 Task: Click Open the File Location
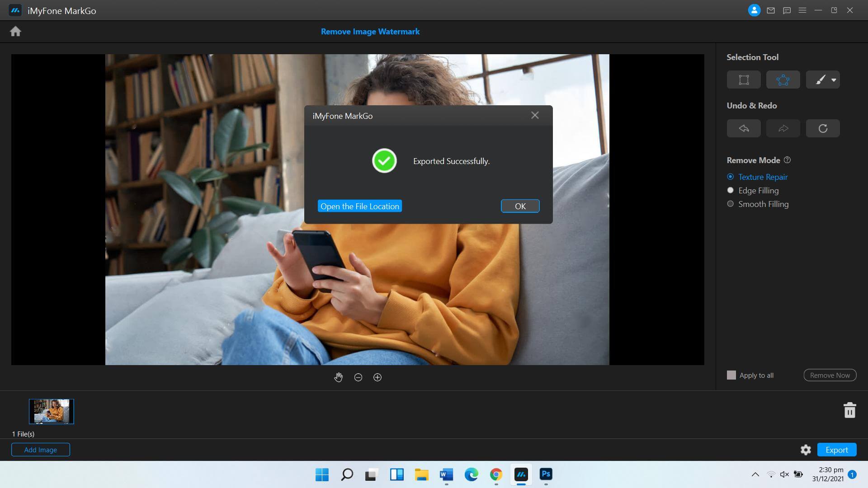click(360, 206)
